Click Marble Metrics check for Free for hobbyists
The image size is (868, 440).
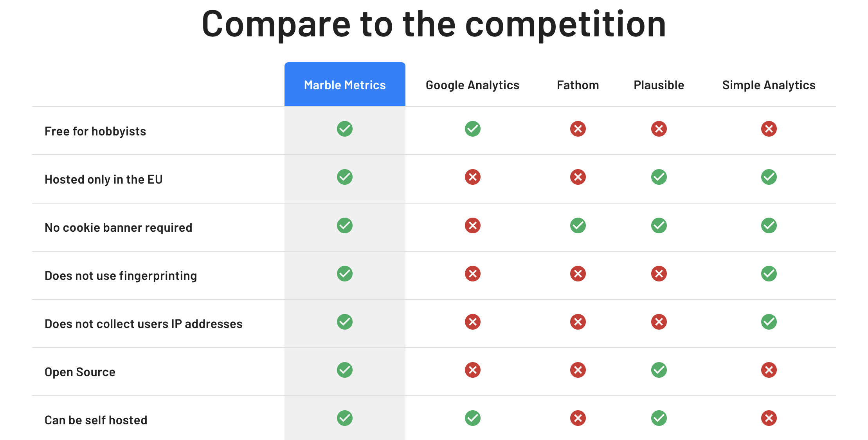tap(345, 129)
